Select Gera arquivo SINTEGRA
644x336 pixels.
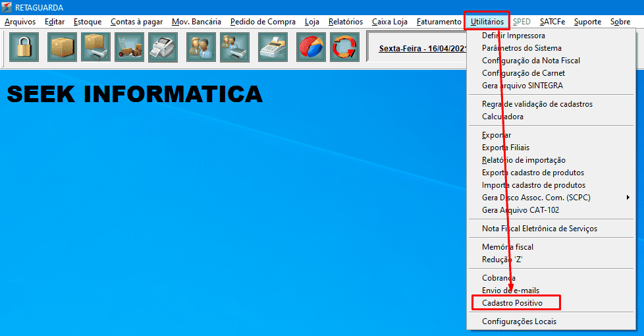[551, 86]
